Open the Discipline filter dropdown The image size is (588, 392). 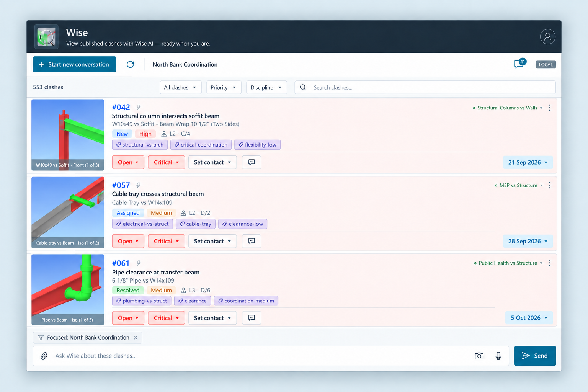(266, 87)
